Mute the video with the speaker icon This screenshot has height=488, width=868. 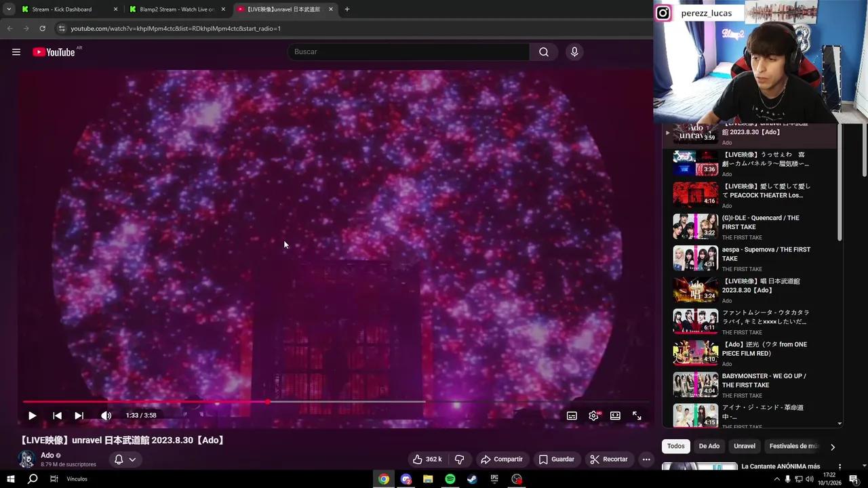click(x=106, y=415)
